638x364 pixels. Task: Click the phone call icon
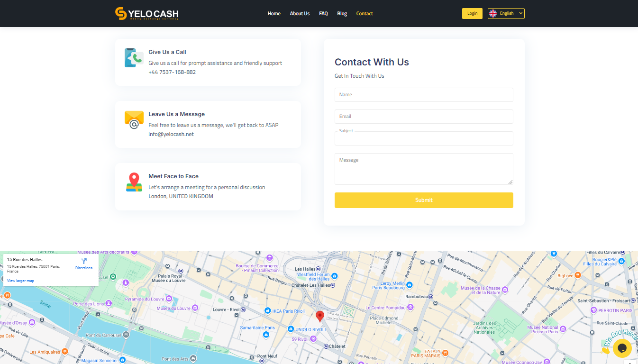134,58
